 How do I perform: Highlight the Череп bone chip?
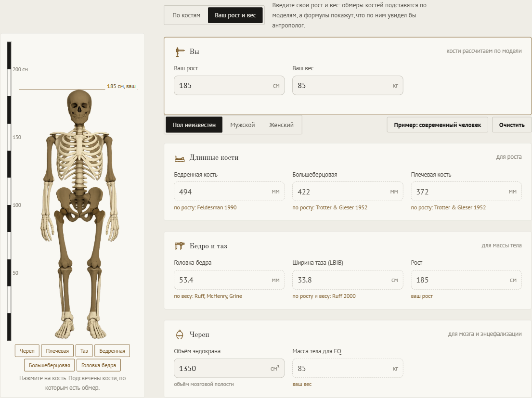(27, 351)
